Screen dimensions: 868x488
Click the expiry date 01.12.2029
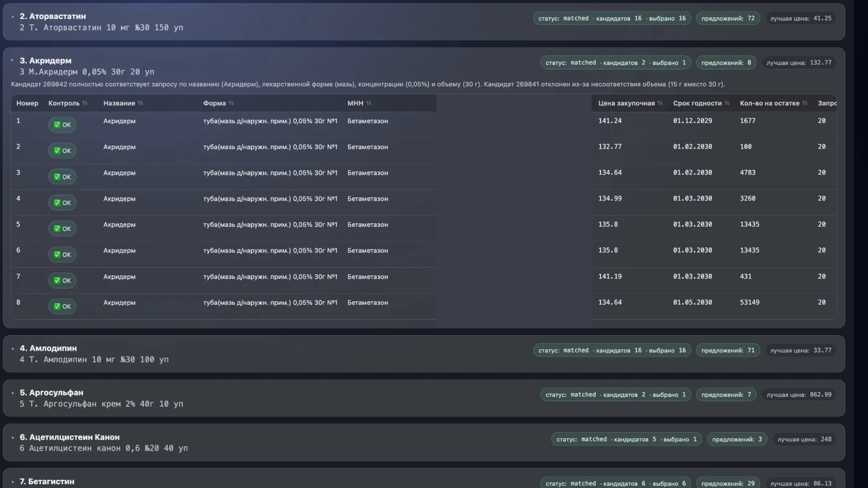[693, 121]
